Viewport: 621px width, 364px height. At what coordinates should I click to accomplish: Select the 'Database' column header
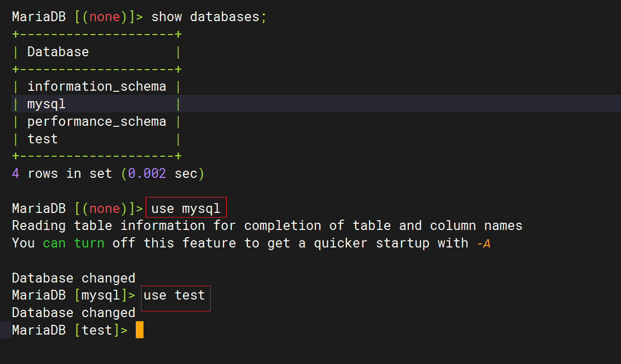[58, 52]
